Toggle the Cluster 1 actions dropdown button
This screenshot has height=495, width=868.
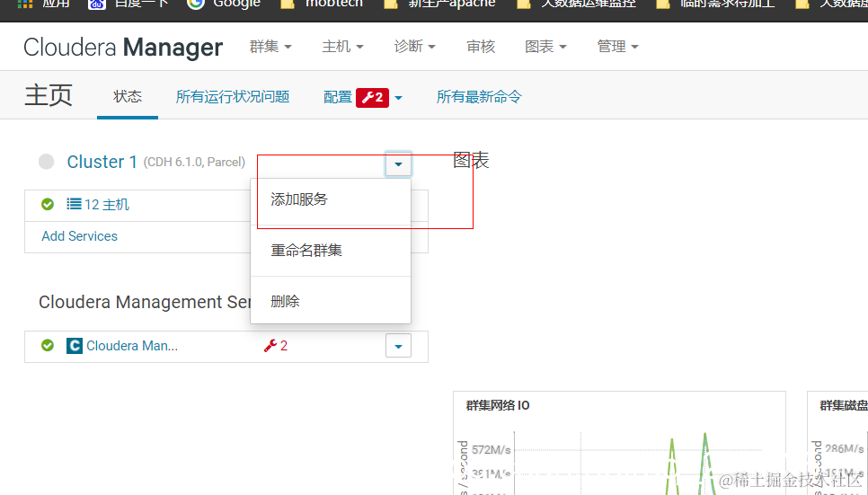[398, 164]
